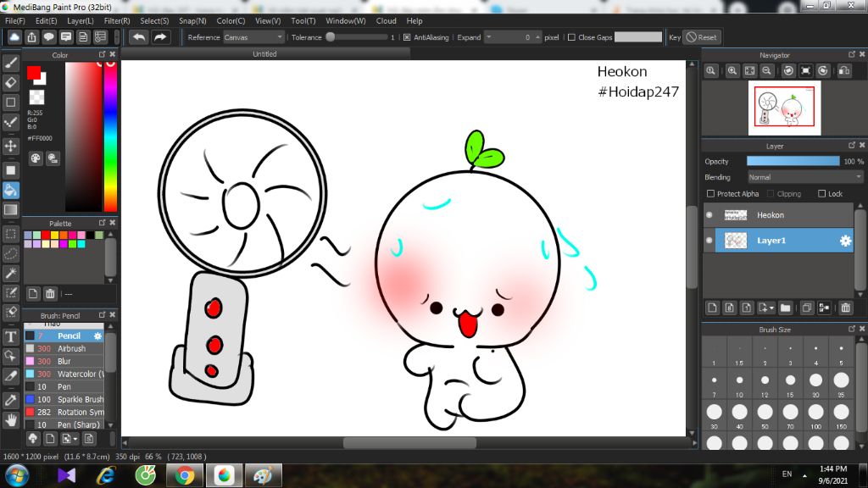Screen dimensions: 868x488
Task: Select the Dot tool in left toolbar
Action: tap(10, 122)
